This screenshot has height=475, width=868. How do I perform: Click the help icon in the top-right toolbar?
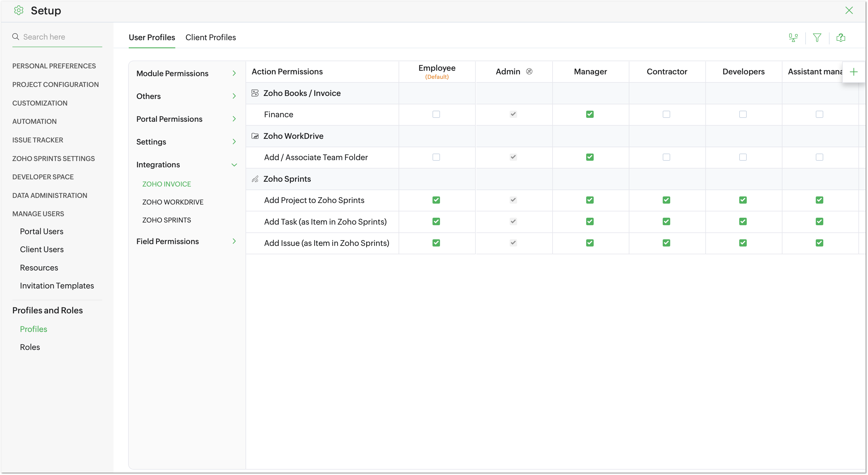point(841,38)
